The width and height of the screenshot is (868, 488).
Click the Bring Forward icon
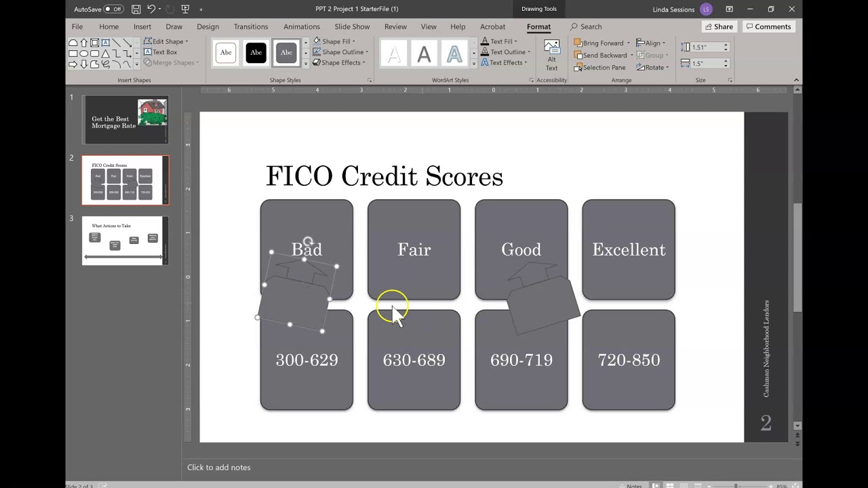point(578,43)
